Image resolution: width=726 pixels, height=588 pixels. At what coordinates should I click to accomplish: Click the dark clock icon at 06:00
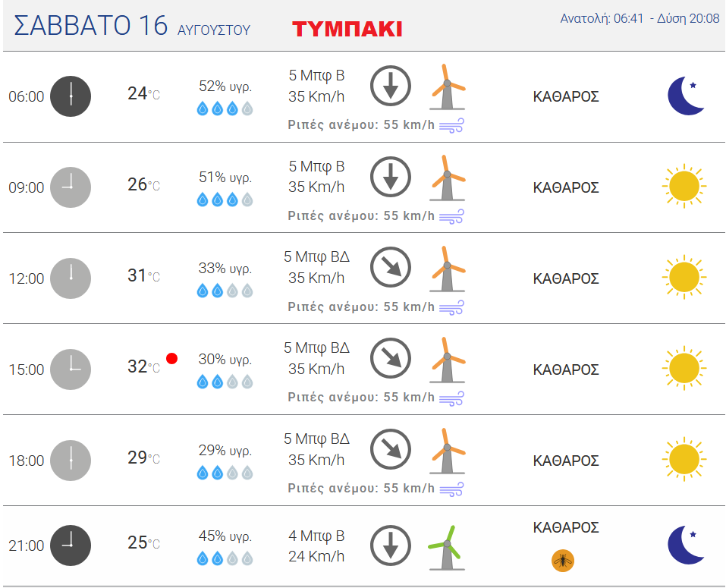[x=71, y=96]
